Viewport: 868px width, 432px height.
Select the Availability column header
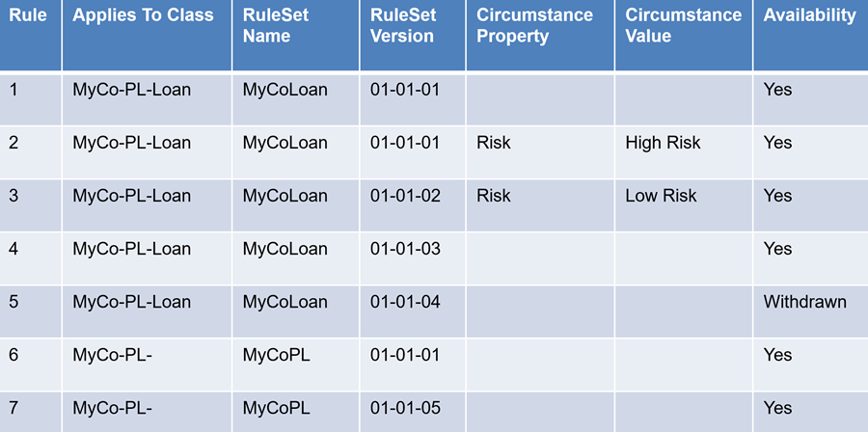pos(809,16)
